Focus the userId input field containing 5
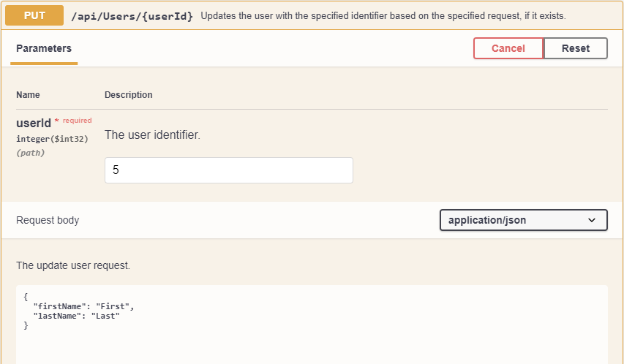 [x=228, y=170]
